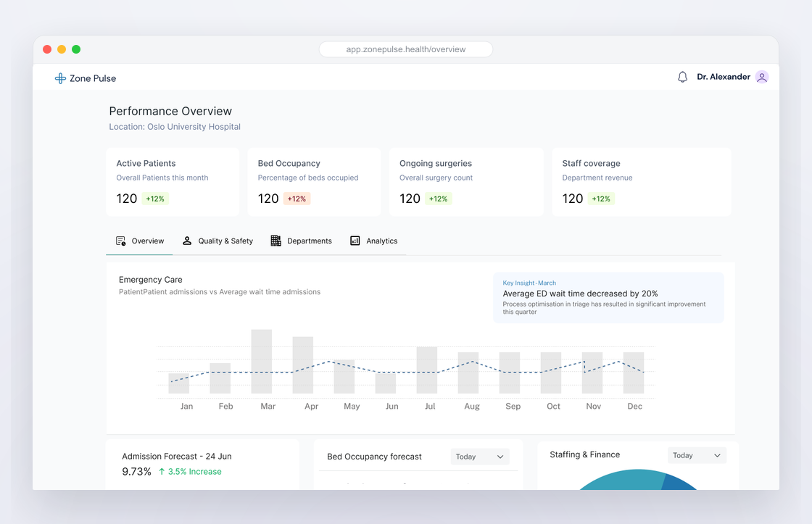
Task: Click the Zone Pulse brand name
Action: (93, 78)
